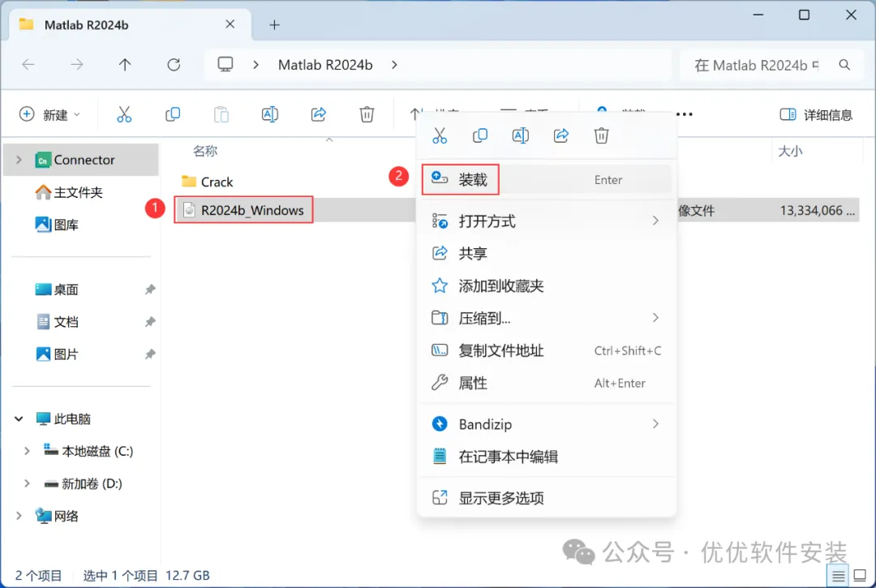Screen dimensions: 876x588
Task: Unpin 图片 from quick access
Action: pos(150,354)
